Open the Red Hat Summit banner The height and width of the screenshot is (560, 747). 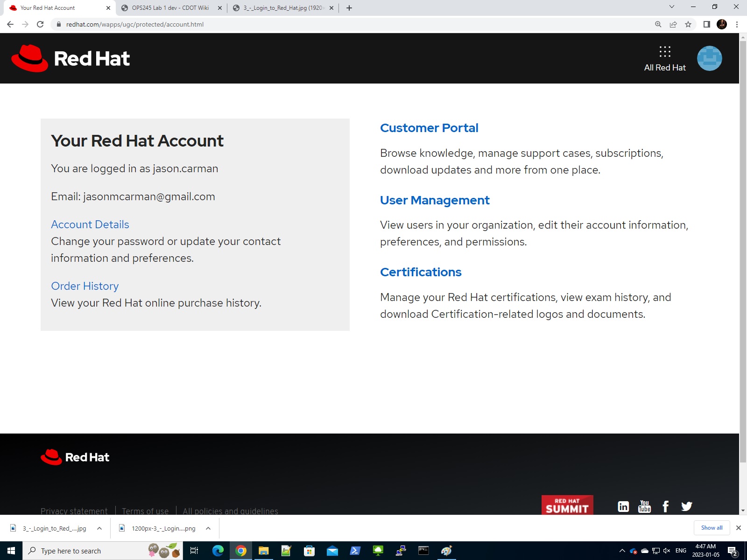coord(567,505)
